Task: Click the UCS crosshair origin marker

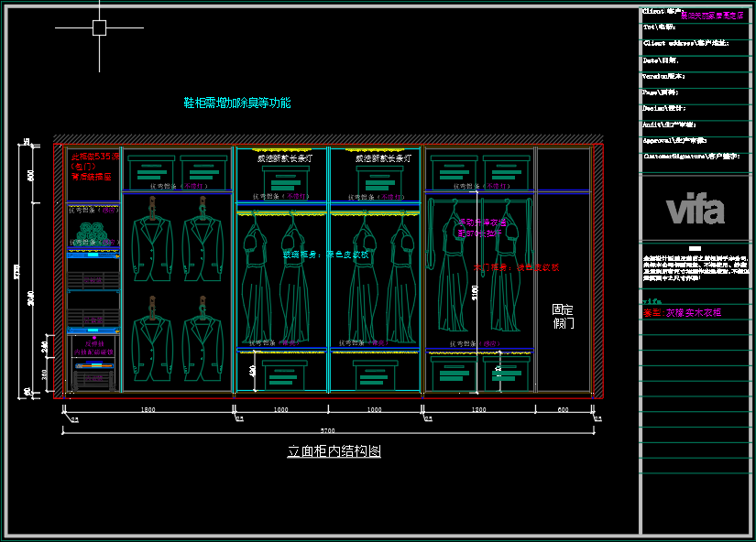Action: pyautogui.click(x=99, y=27)
